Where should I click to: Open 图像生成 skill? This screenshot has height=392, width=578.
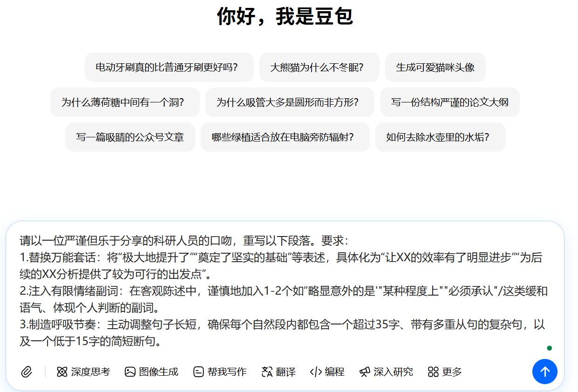click(151, 372)
